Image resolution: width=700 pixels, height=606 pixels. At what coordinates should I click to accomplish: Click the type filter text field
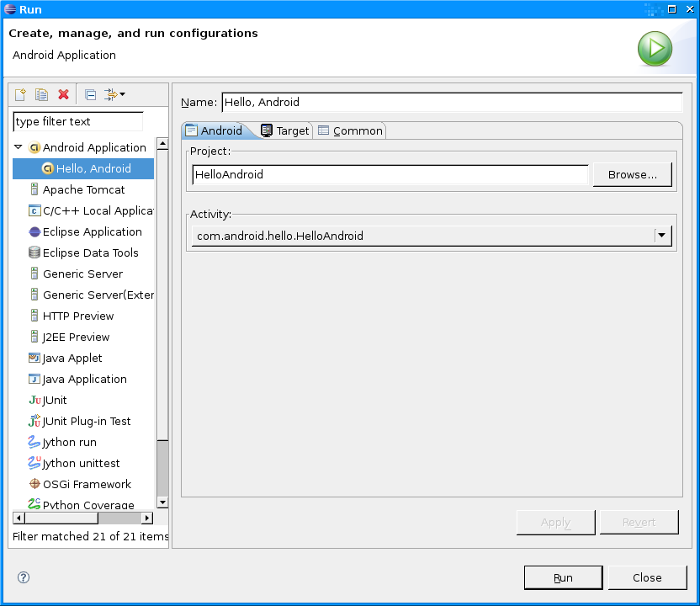point(77,121)
